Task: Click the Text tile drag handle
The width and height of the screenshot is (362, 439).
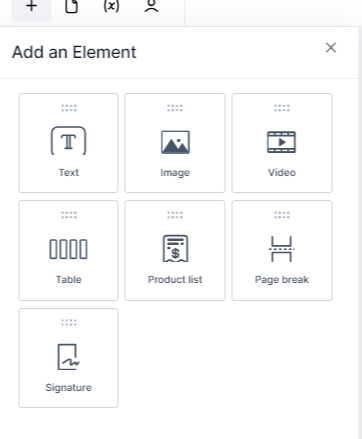Action: 69,108
